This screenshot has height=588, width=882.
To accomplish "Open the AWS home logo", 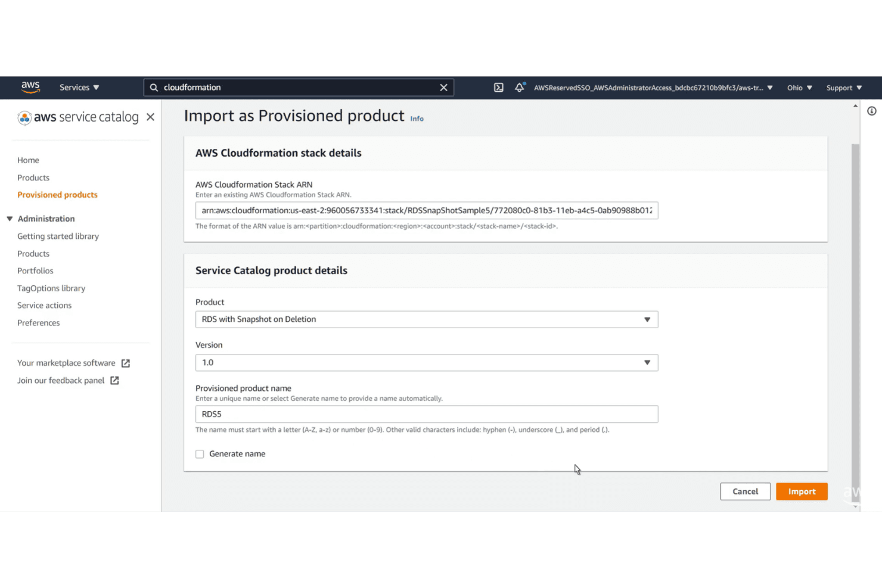I will click(x=30, y=88).
